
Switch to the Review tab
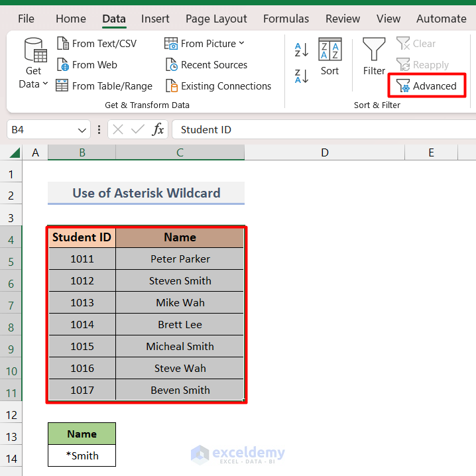pyautogui.click(x=343, y=19)
